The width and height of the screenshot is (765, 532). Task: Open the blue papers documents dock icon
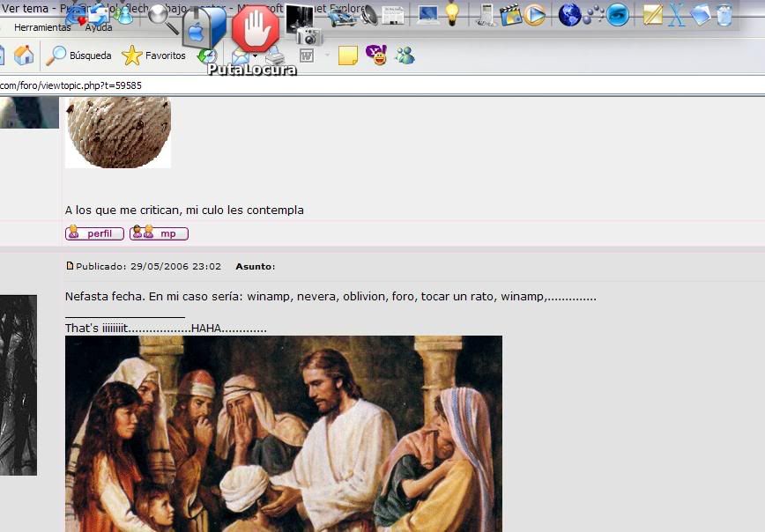point(701,15)
